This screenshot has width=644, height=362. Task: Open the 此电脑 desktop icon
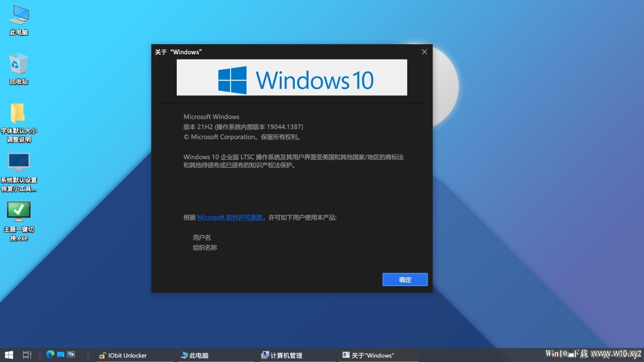tap(19, 21)
